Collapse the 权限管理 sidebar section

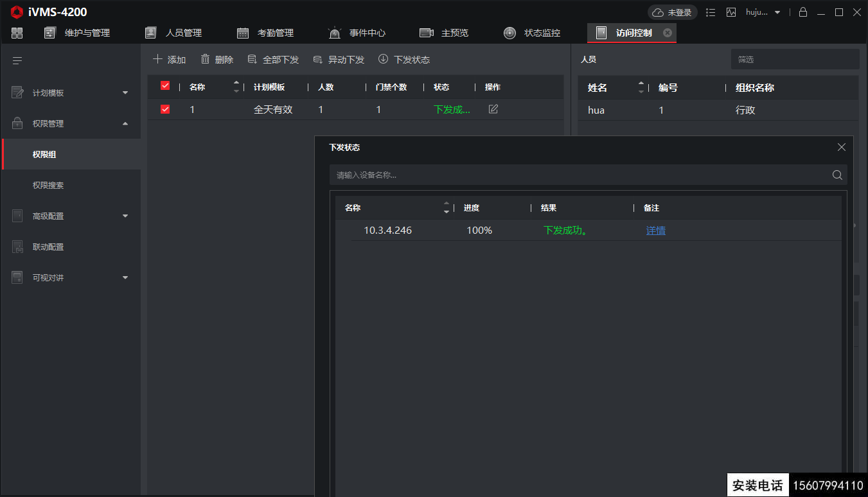point(71,123)
